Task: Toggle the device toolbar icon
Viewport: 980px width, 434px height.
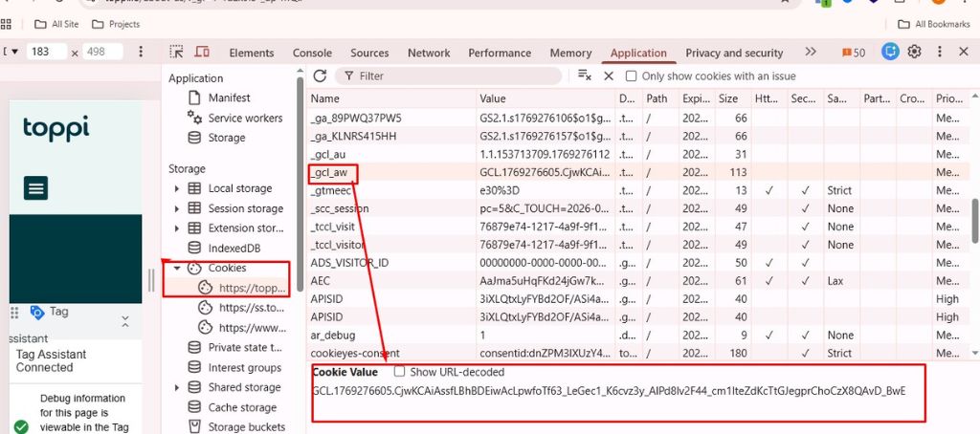Action: (x=202, y=53)
